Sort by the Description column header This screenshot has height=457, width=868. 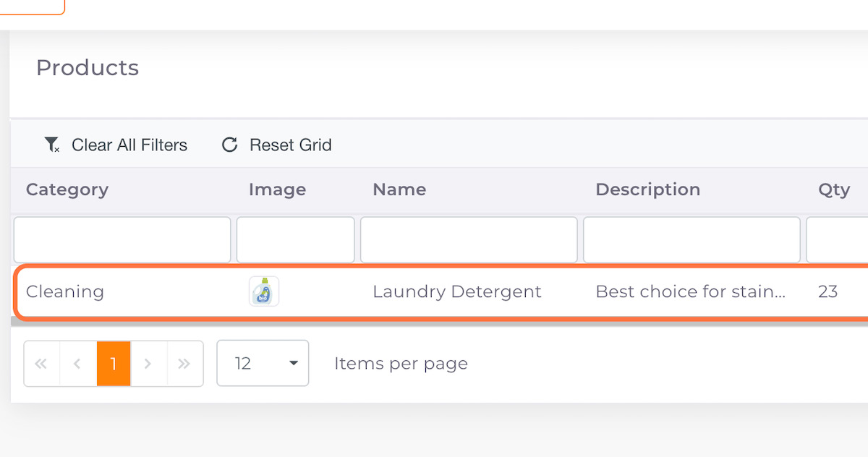(x=648, y=189)
